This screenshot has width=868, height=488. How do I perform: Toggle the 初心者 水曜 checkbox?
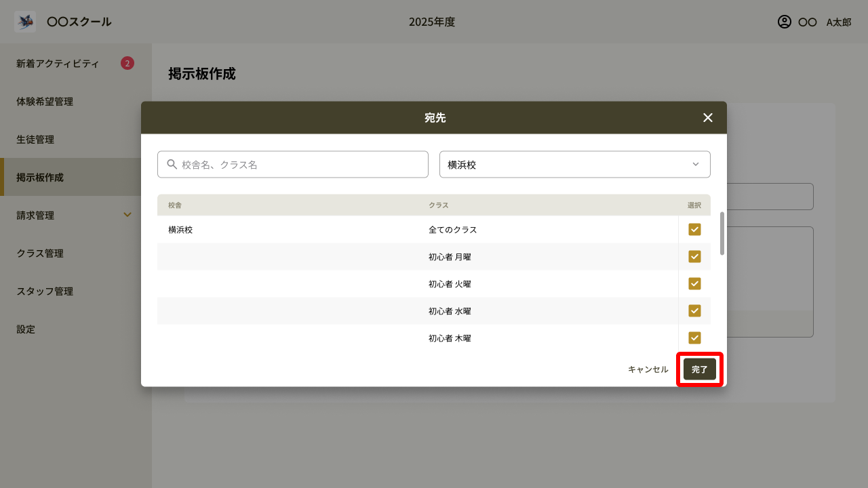[694, 310]
